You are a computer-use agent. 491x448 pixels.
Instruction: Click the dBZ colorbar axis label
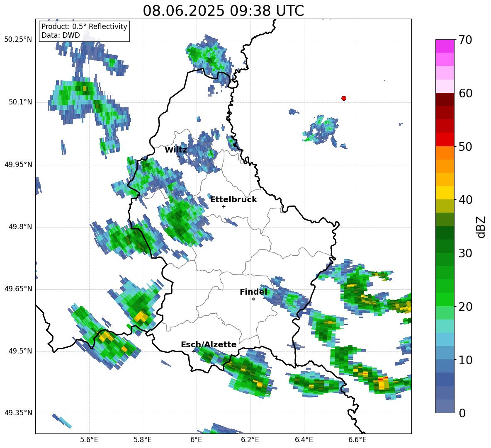click(481, 227)
